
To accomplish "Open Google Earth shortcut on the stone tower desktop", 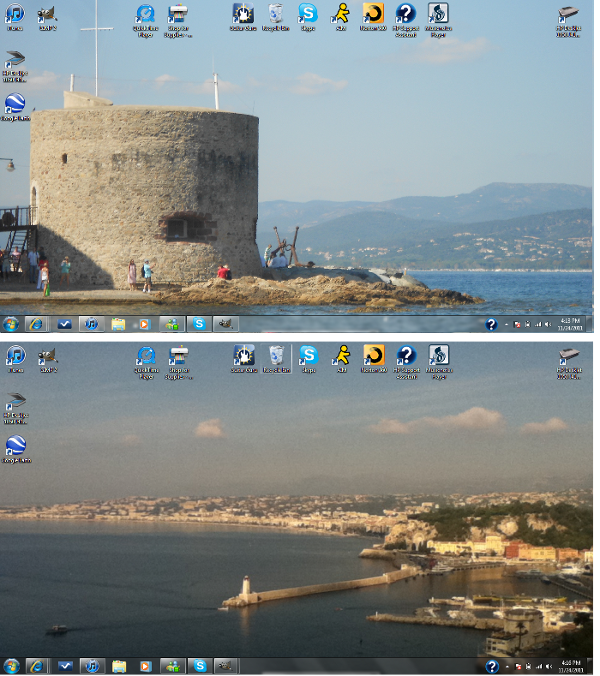I will tap(15, 107).
